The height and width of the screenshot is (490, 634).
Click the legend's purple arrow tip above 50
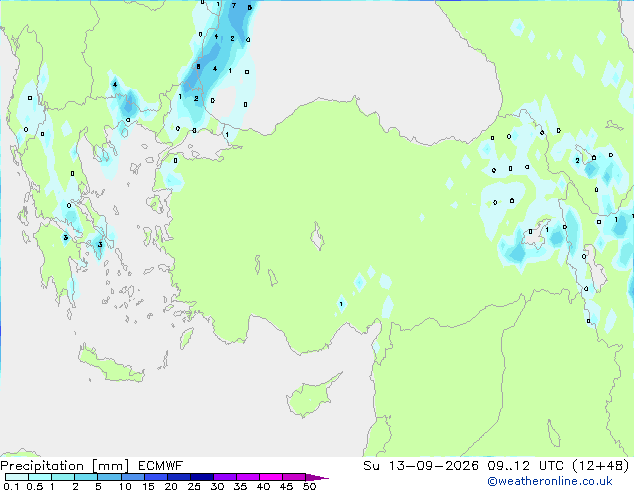tap(317, 477)
